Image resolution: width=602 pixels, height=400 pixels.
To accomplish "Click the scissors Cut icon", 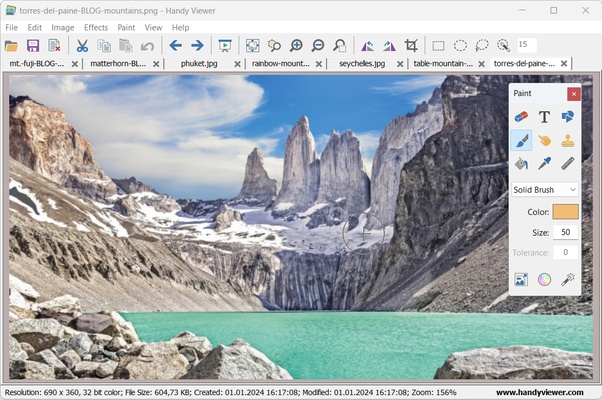I will [82, 45].
